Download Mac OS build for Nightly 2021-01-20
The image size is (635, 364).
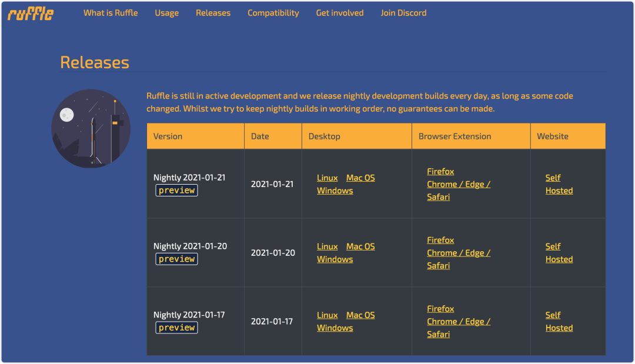pyautogui.click(x=360, y=246)
